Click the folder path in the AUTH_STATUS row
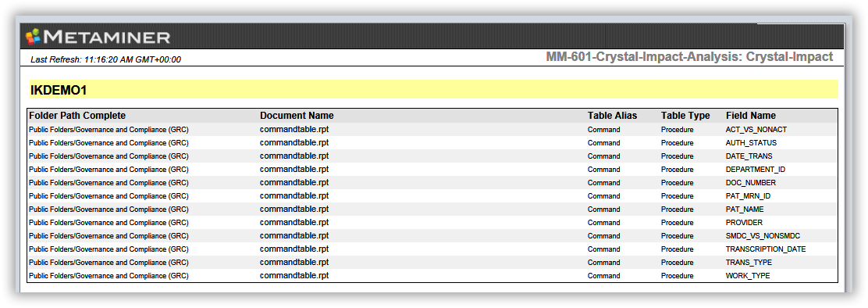This screenshot has width=868, height=308. (x=109, y=143)
